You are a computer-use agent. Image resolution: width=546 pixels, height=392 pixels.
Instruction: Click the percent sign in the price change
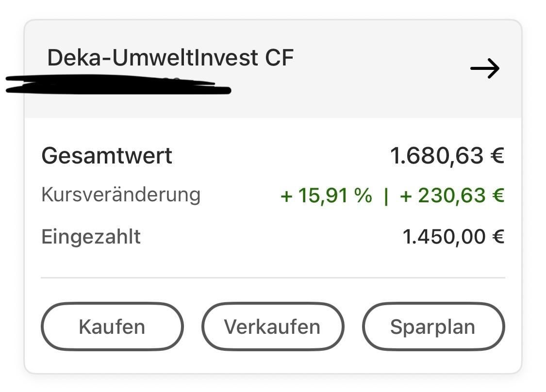363,196
